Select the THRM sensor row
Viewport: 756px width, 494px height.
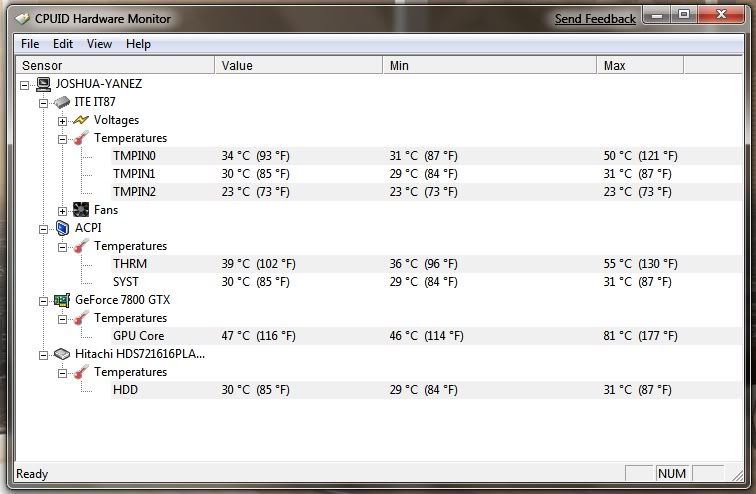426,264
